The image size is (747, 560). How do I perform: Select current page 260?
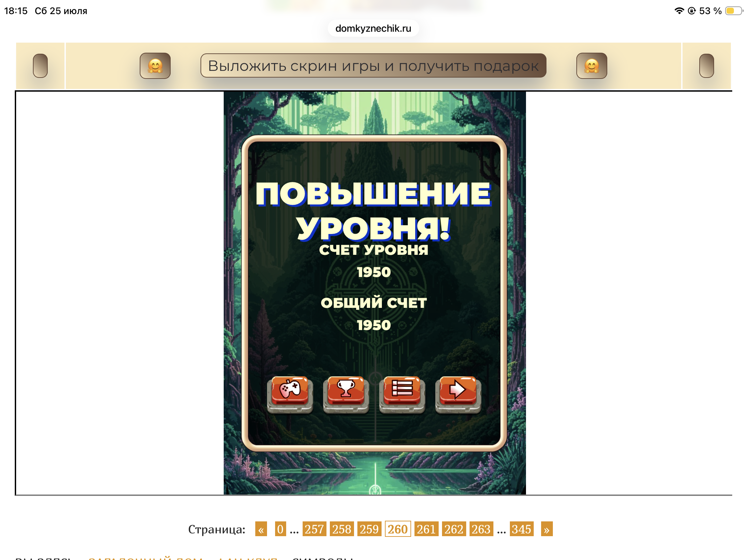[x=398, y=529]
